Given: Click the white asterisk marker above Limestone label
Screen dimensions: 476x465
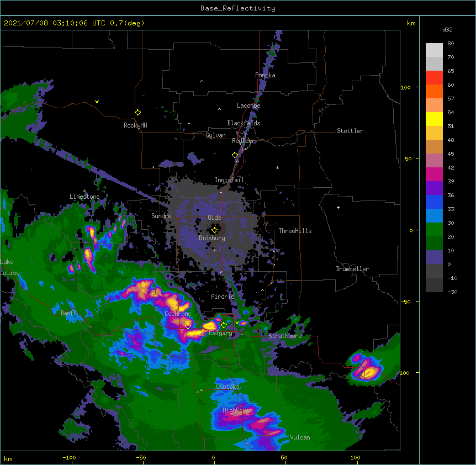Looking at the screenshot, I should pyautogui.click(x=84, y=191).
